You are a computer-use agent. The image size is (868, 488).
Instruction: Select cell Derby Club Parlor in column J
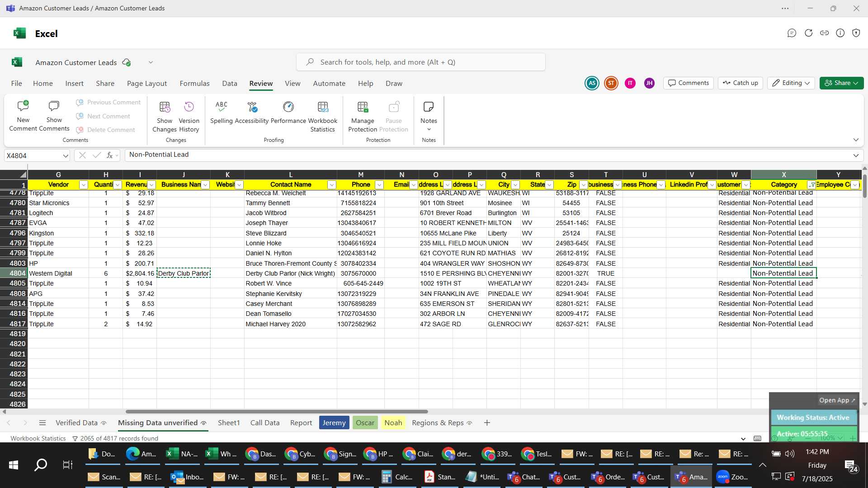(184, 273)
